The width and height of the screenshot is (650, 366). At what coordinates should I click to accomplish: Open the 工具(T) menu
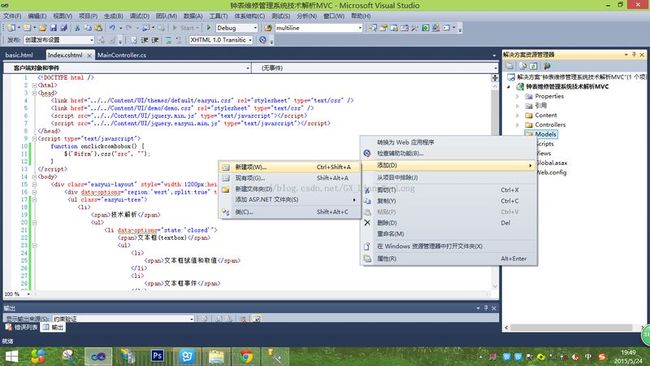click(218, 16)
